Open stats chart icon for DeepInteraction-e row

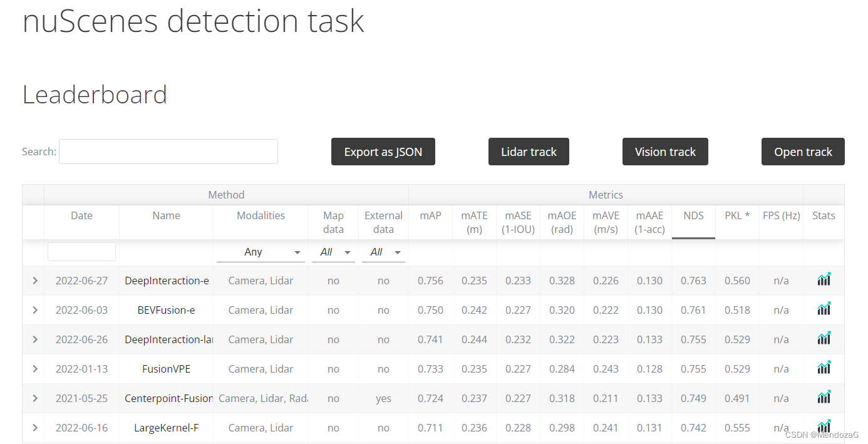(x=824, y=280)
